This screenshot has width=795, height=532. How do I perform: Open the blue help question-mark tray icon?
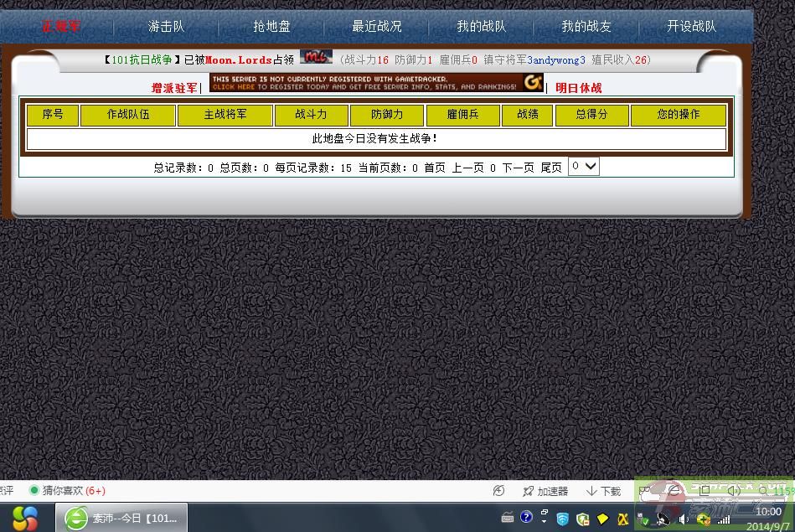(525, 518)
